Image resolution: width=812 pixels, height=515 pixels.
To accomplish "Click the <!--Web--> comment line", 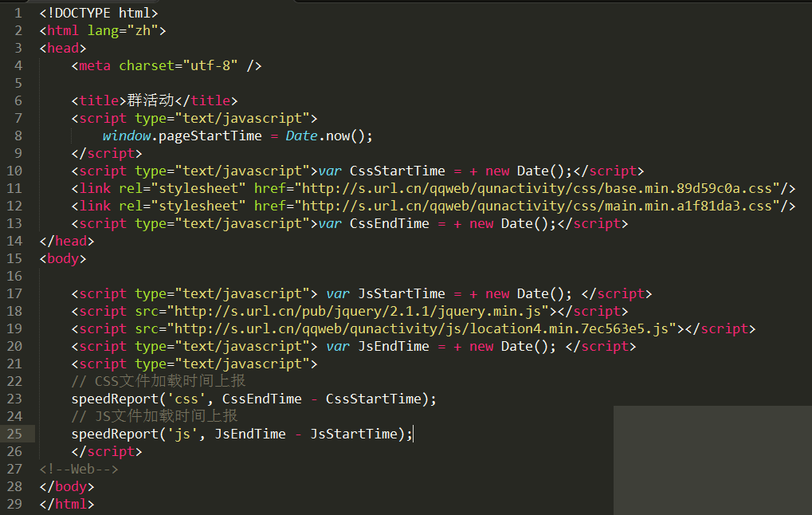I will coord(79,469).
